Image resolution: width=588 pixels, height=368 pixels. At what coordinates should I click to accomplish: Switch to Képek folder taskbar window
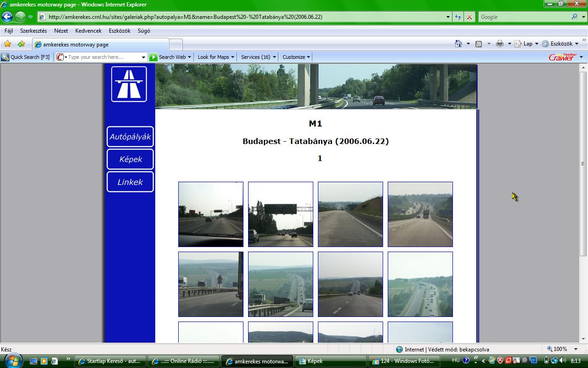pyautogui.click(x=331, y=361)
